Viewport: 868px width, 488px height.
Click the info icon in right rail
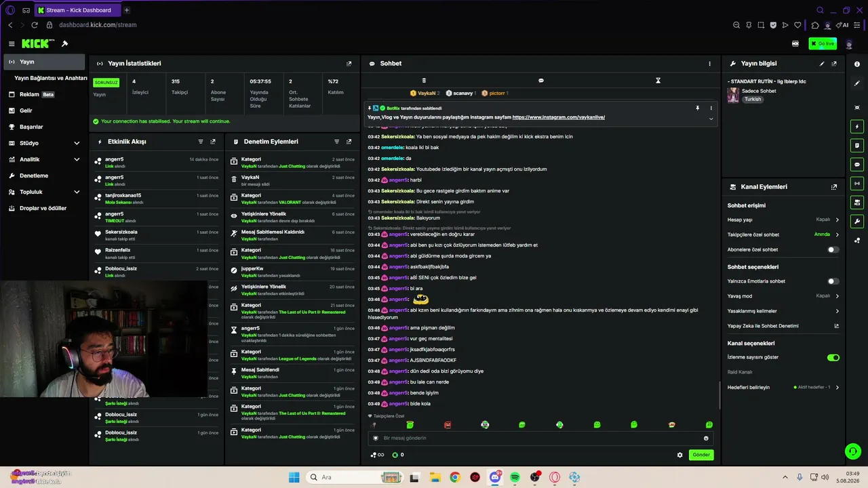(x=857, y=64)
